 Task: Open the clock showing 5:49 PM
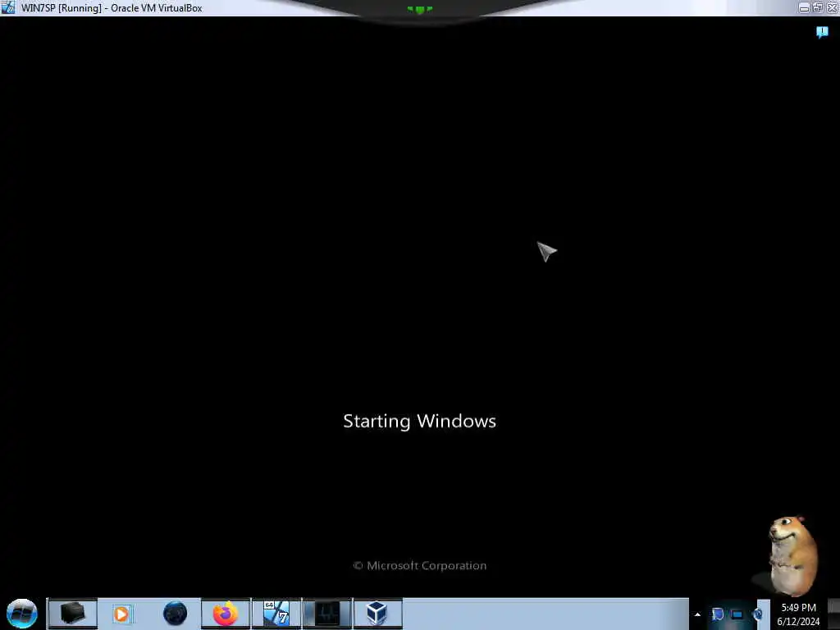pos(798,614)
